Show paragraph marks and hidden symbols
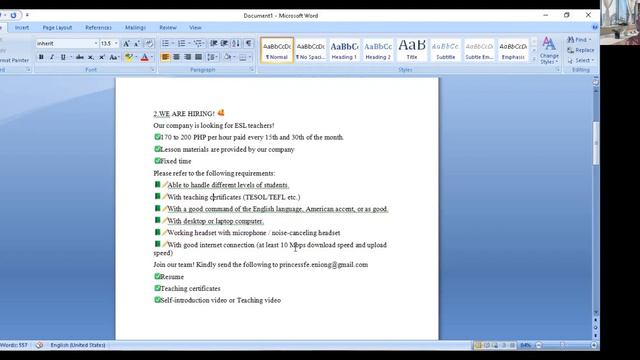The image size is (640, 360). [248, 43]
